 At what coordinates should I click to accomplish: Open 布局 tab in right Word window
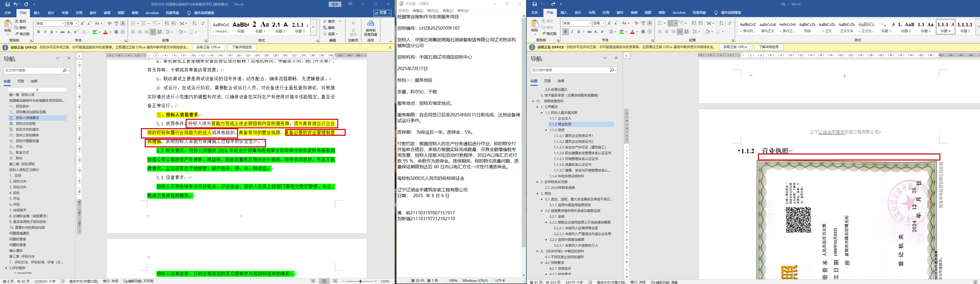(591, 13)
